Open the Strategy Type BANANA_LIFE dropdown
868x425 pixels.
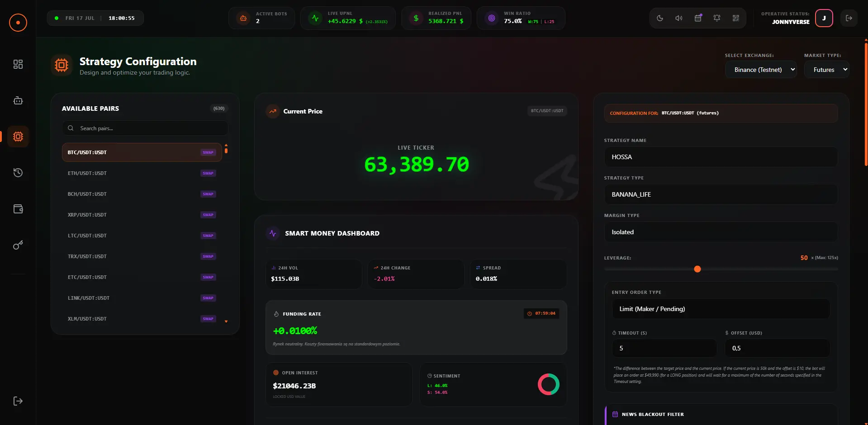(721, 194)
